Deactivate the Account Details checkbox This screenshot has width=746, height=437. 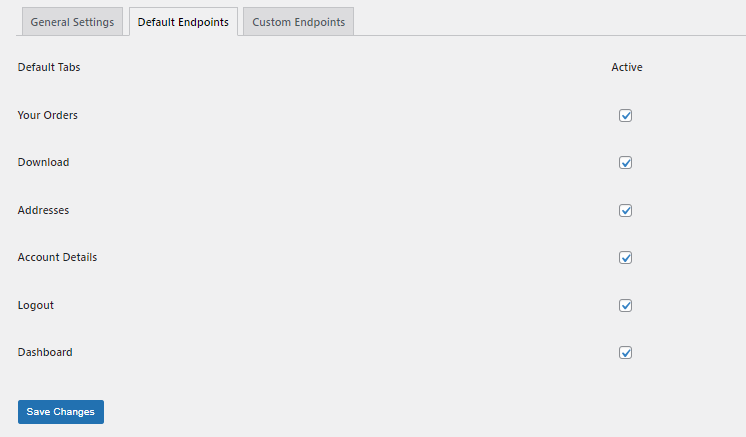coord(626,257)
